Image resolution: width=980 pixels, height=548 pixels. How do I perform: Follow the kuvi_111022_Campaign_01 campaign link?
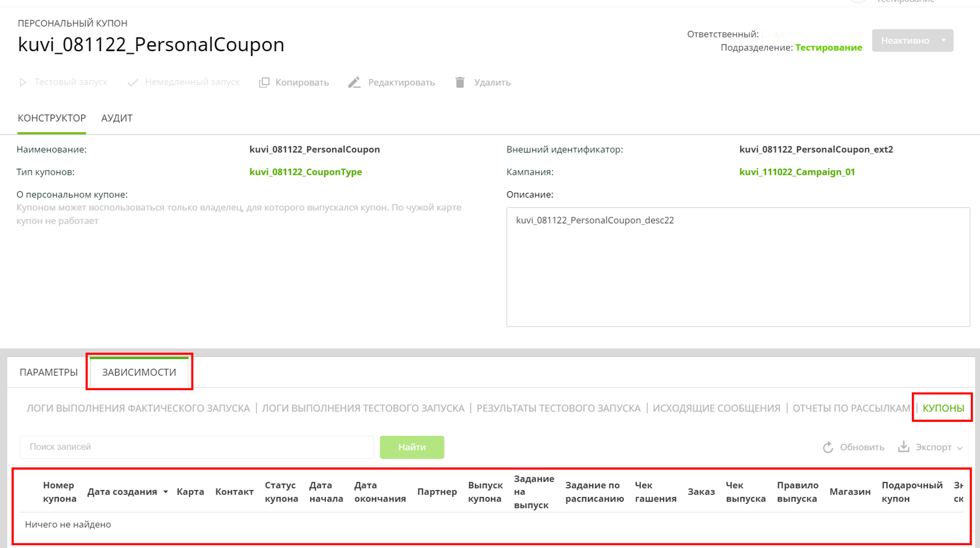point(796,172)
